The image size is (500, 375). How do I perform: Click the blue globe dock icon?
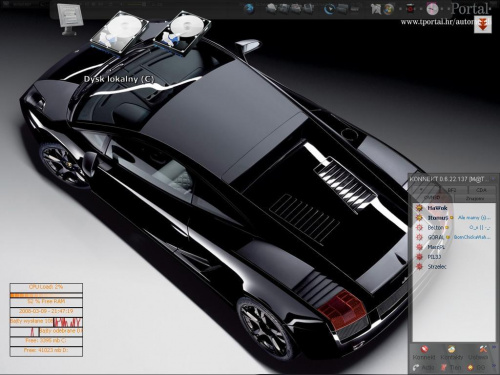[x=249, y=9]
